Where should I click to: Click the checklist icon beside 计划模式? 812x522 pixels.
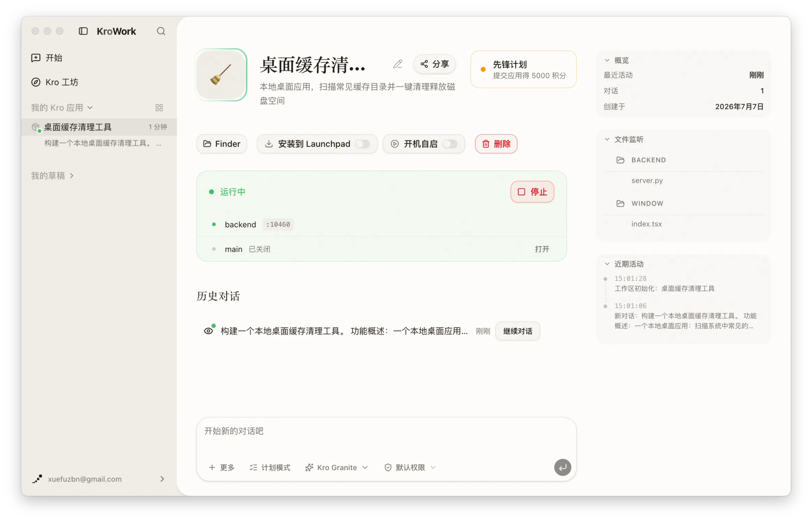point(253,467)
